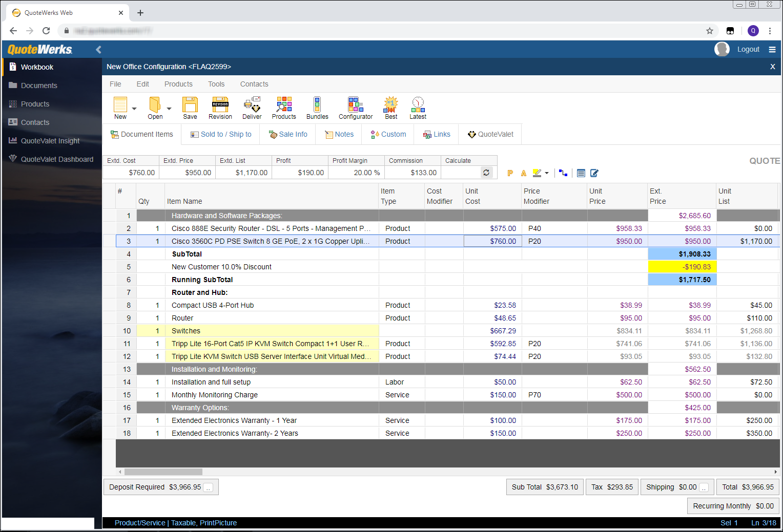Open Documents in the sidebar
Screen dimensions: 783x532
(x=52, y=86)
